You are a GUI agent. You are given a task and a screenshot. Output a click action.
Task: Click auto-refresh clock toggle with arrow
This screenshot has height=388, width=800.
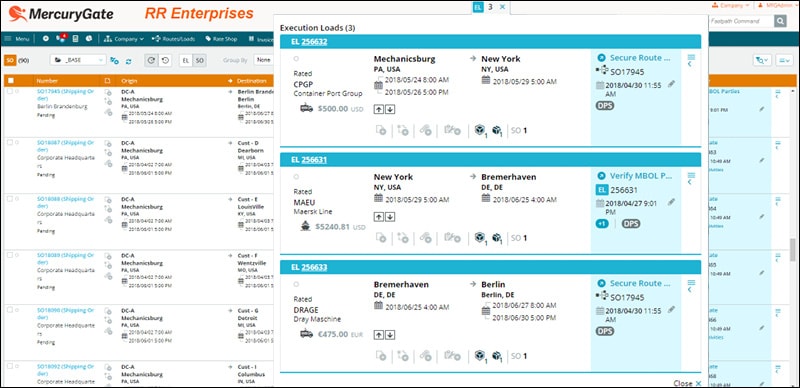(x=152, y=60)
